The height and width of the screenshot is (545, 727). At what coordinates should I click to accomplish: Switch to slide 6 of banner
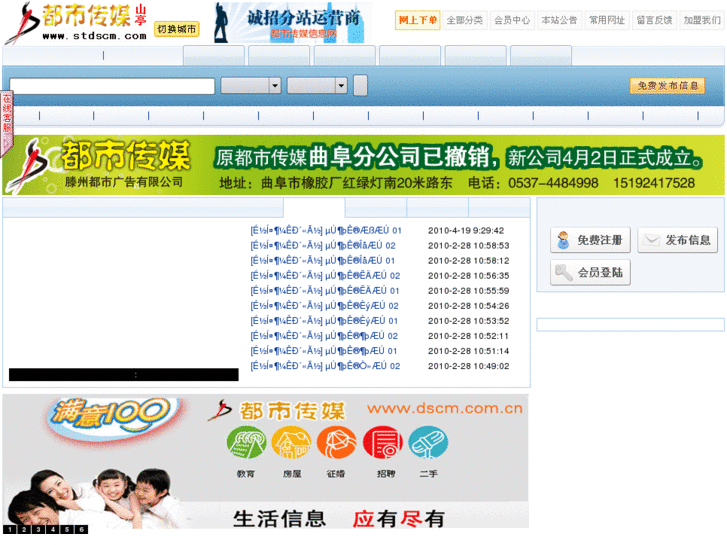pos(81,529)
